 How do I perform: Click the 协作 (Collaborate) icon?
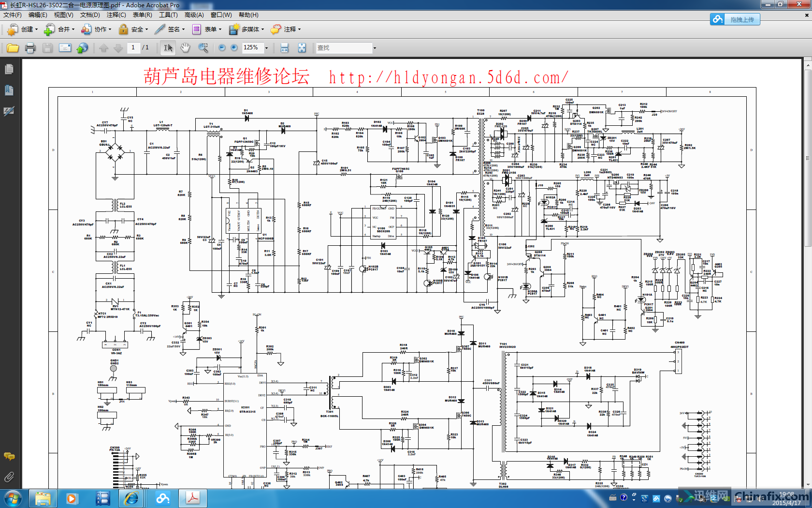(86, 30)
